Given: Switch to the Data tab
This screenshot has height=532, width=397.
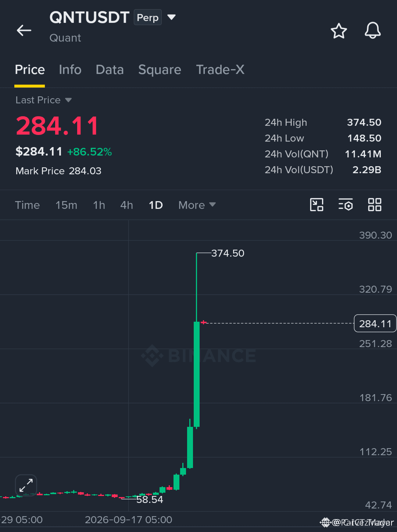Looking at the screenshot, I should tap(110, 69).
